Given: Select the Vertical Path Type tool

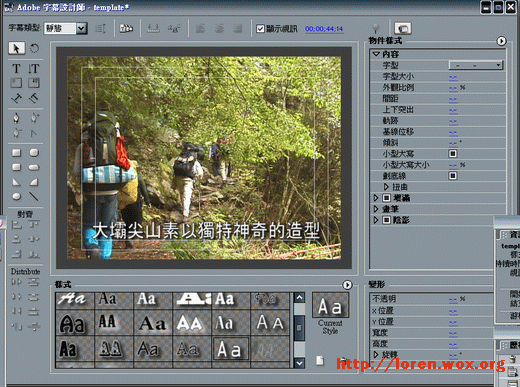Looking at the screenshot, I should [x=34, y=98].
